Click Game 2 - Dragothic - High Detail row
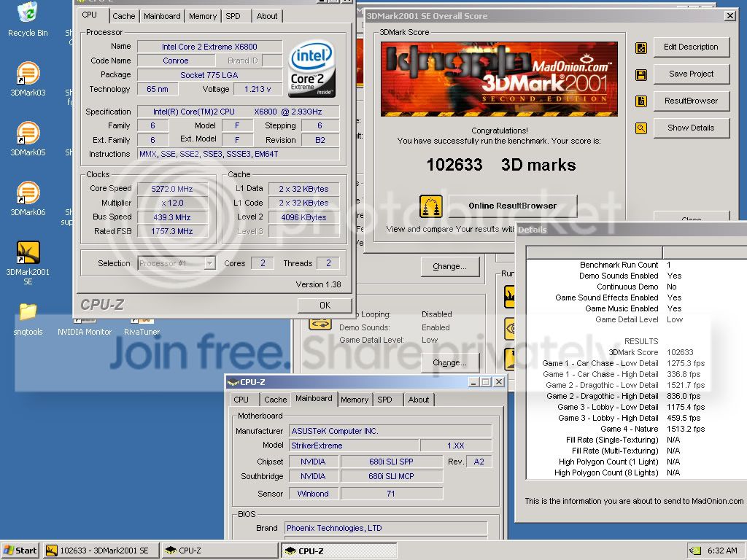 pyautogui.click(x=636, y=396)
